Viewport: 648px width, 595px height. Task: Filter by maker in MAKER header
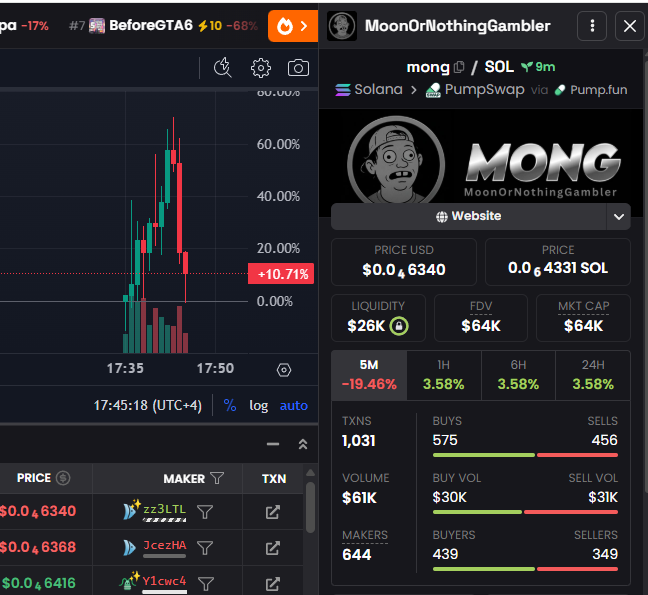click(x=217, y=478)
